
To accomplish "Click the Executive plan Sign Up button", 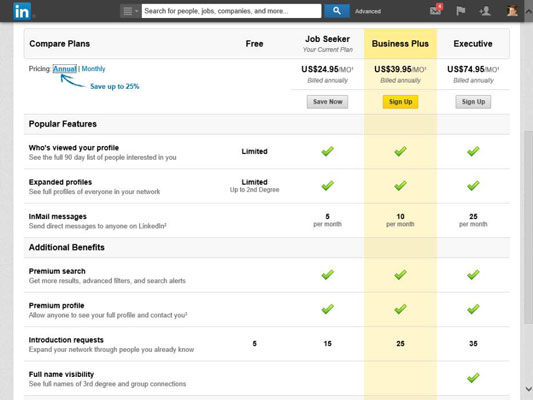I will tap(473, 102).
